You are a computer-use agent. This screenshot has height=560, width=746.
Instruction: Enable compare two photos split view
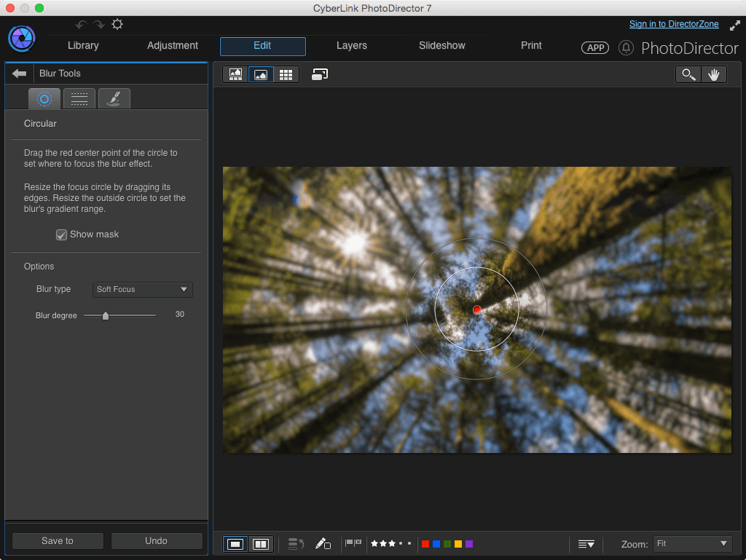(261, 544)
